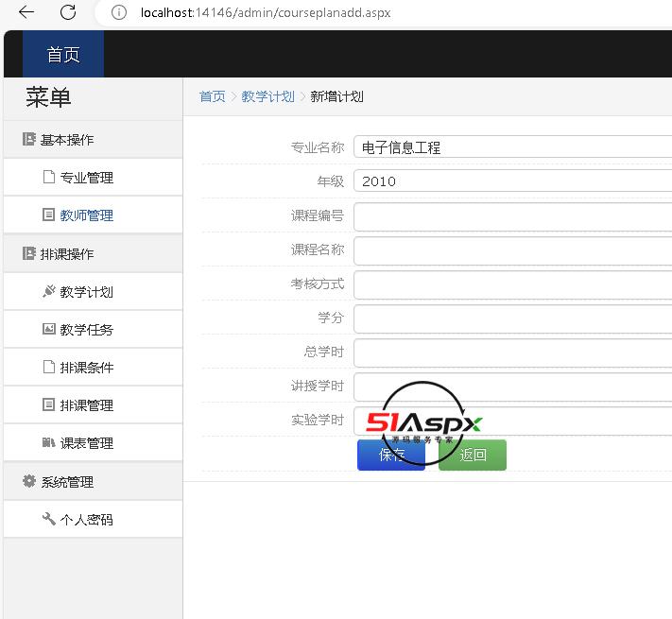Viewport: 672px width, 619px height.
Task: Open 专业管理 in the sidebar menu
Action: [x=86, y=178]
